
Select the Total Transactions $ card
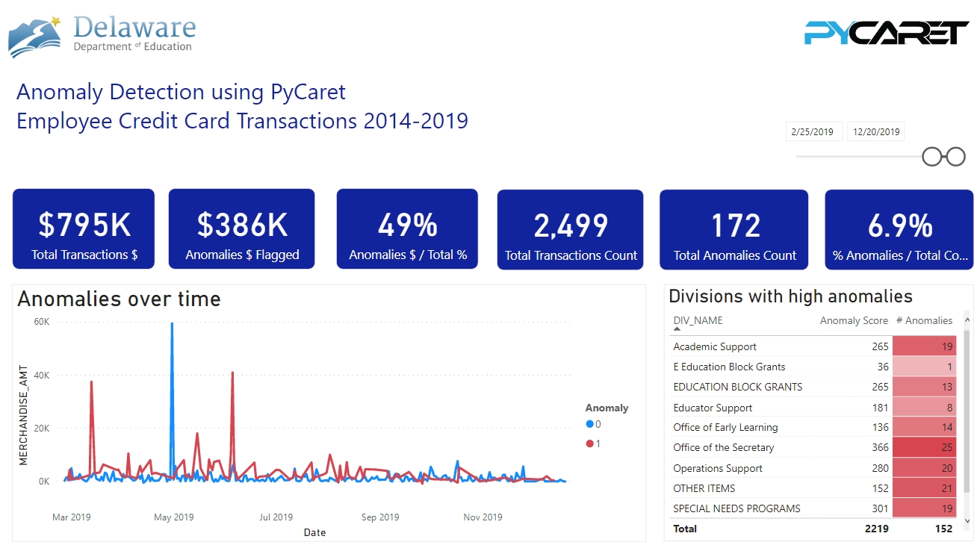[84, 229]
